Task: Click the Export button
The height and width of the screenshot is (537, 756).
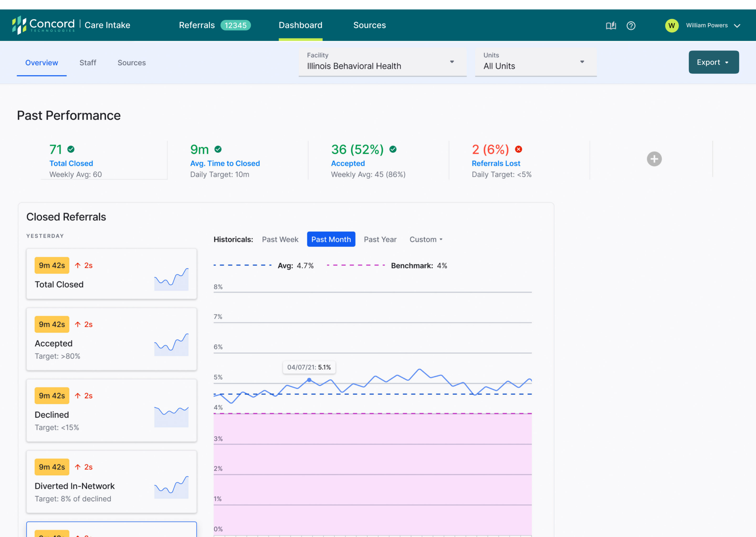Action: click(713, 62)
